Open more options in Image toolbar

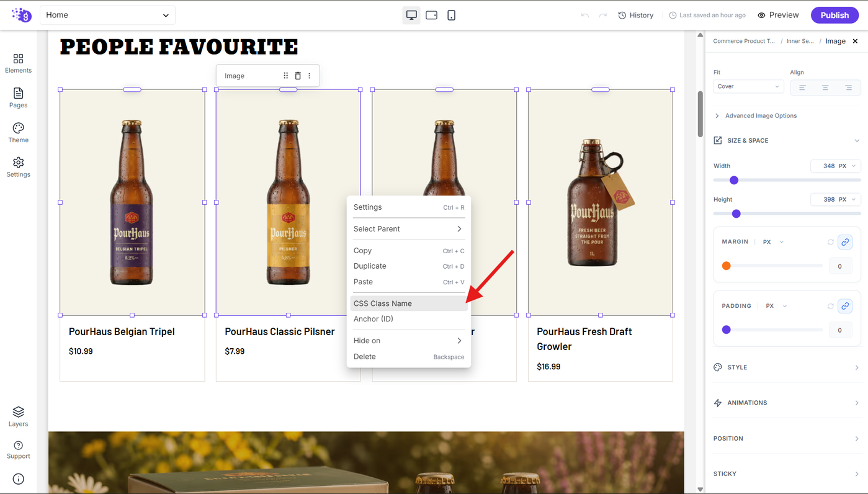(309, 76)
